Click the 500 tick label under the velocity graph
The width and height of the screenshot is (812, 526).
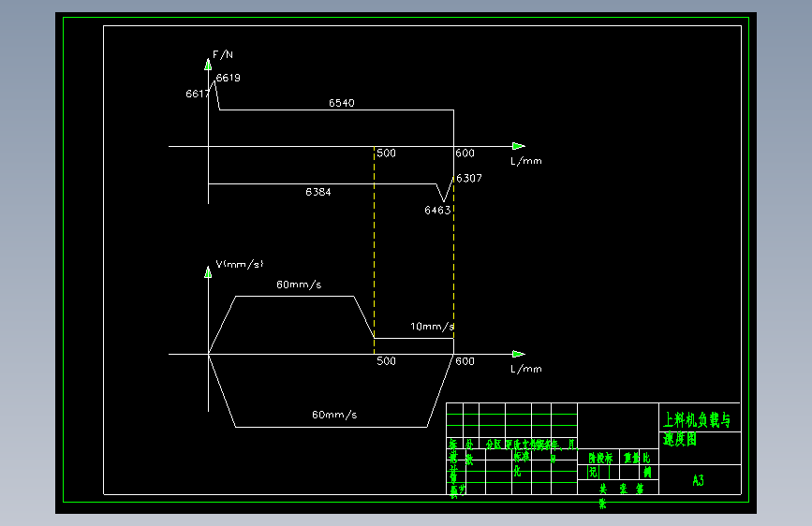(386, 361)
